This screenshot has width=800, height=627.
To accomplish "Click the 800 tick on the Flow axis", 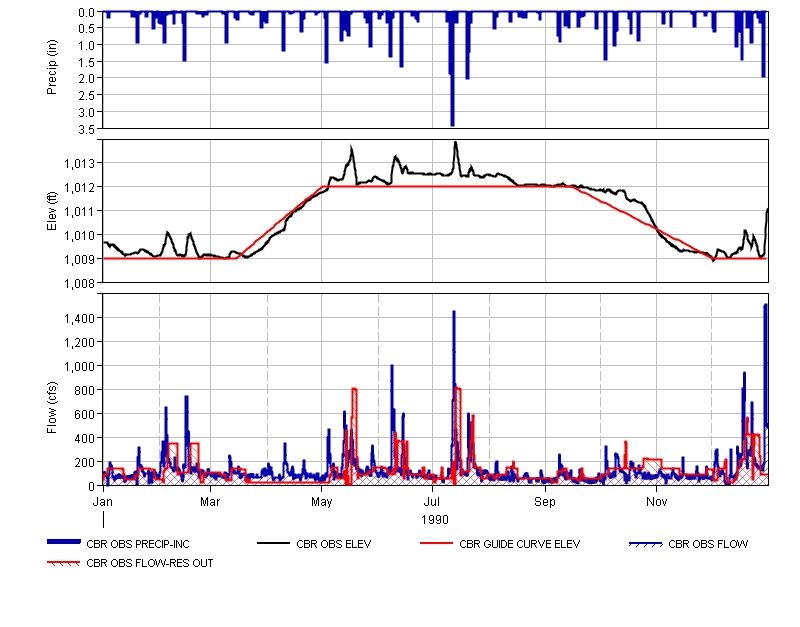I will click(x=85, y=391).
